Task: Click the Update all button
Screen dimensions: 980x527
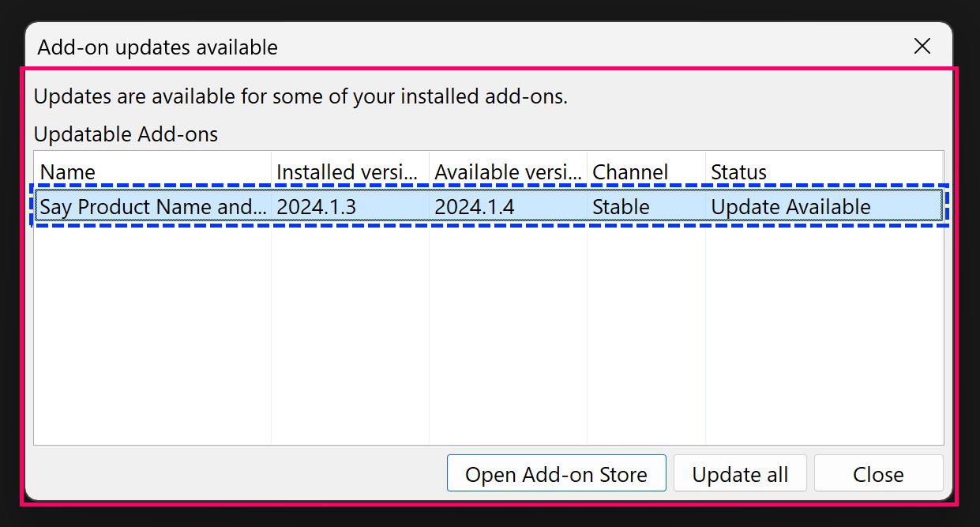Action: tap(740, 473)
